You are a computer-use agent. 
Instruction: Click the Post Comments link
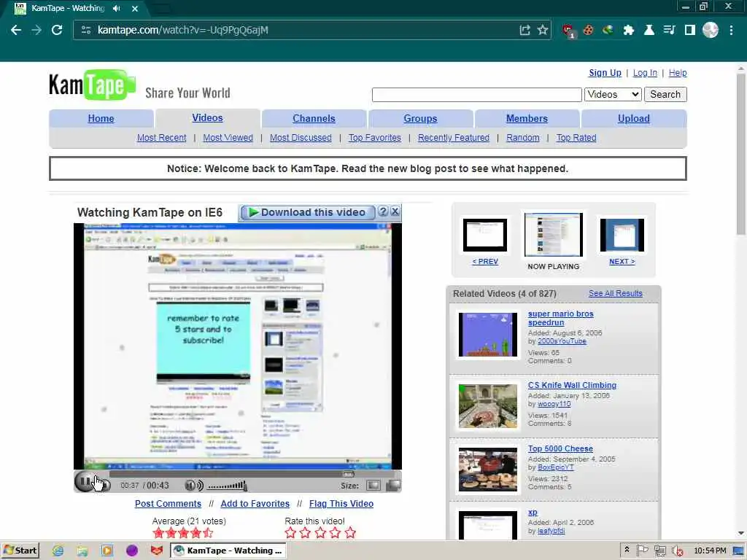tap(168, 504)
